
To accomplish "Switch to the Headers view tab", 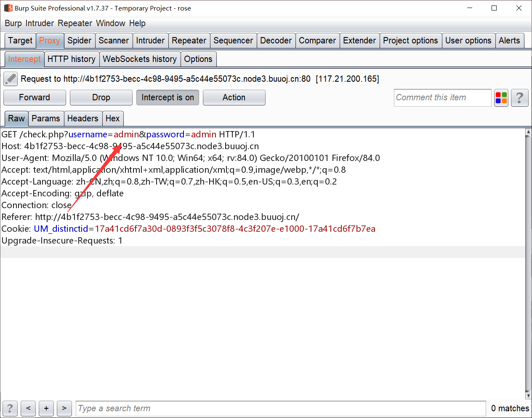I will [x=82, y=118].
